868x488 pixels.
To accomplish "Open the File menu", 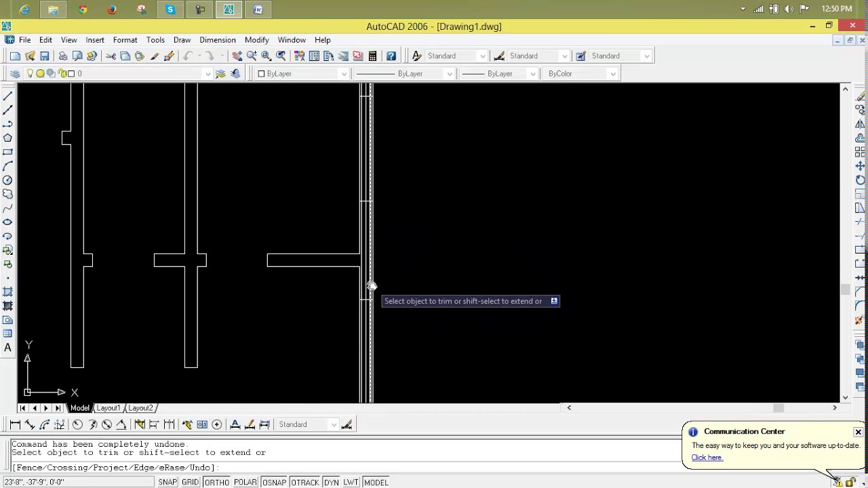I will (x=24, y=40).
